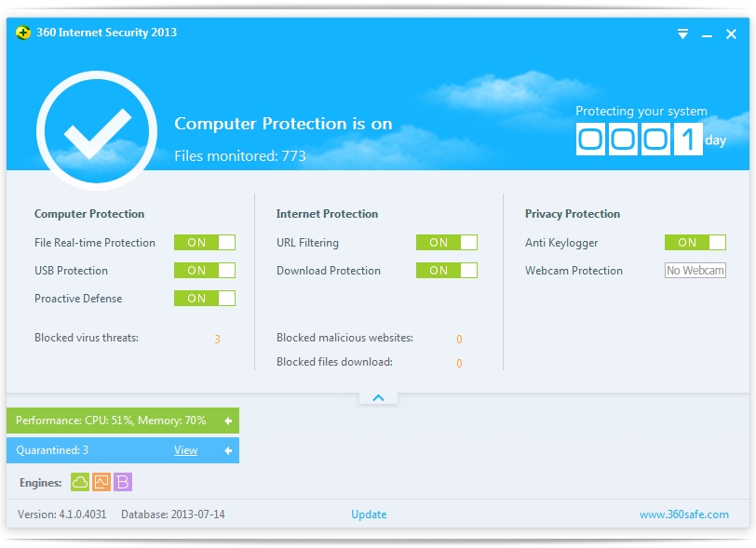Disable the URL Filtering switch
Screen dimensions: 756x548
[x=447, y=243]
